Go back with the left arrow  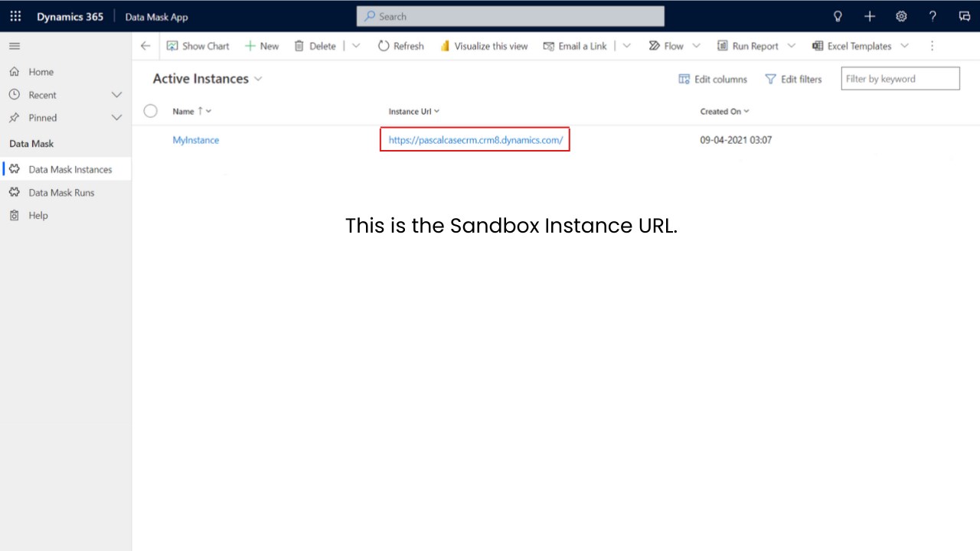click(145, 46)
